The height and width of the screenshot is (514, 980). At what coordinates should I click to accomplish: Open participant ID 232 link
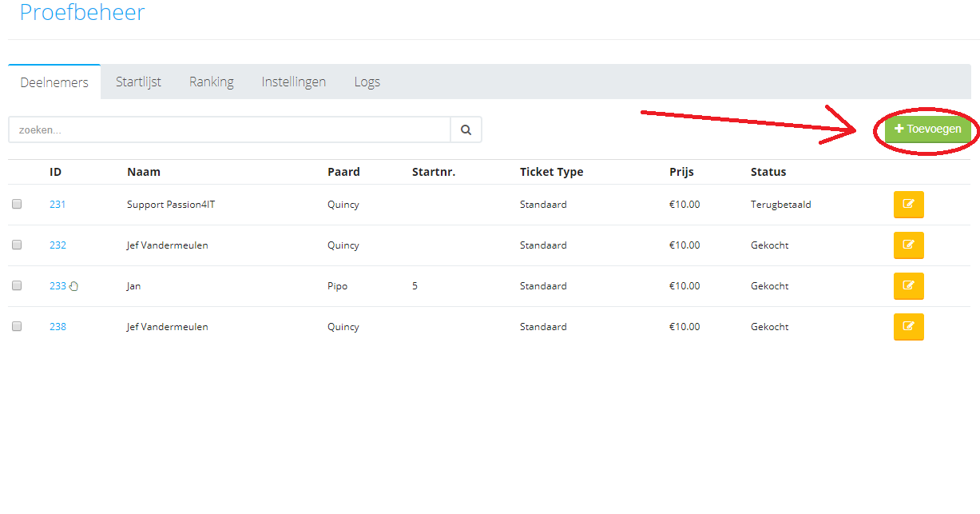[x=58, y=245]
